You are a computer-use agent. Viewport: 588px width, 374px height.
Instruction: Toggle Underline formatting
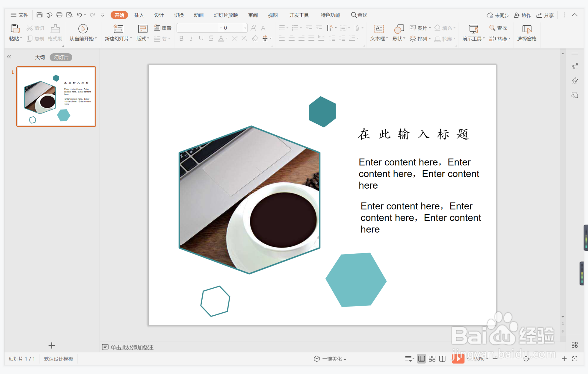click(201, 38)
